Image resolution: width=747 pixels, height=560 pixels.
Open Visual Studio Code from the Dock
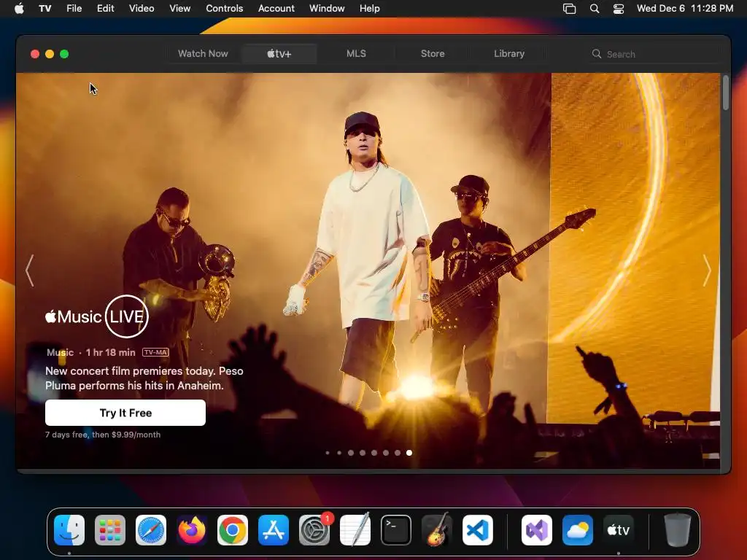[x=478, y=530]
